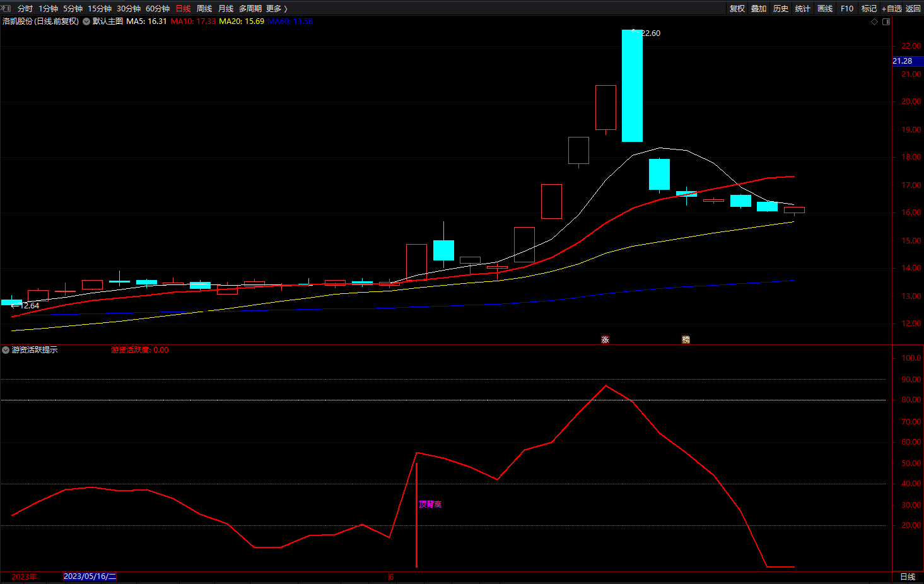Viewport: 924px width, 584px height.
Task: Expand the 游资活跃提示 indicator dropdown arrow
Action: (x=6, y=350)
